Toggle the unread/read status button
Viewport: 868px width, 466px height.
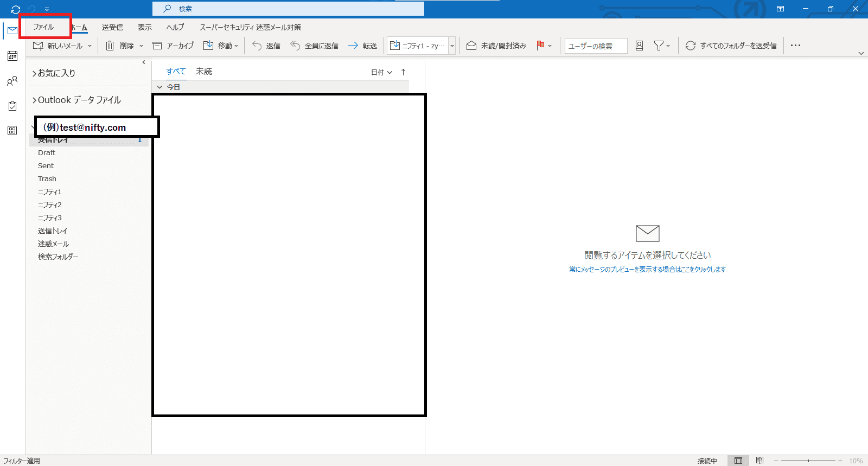pyautogui.click(x=496, y=46)
